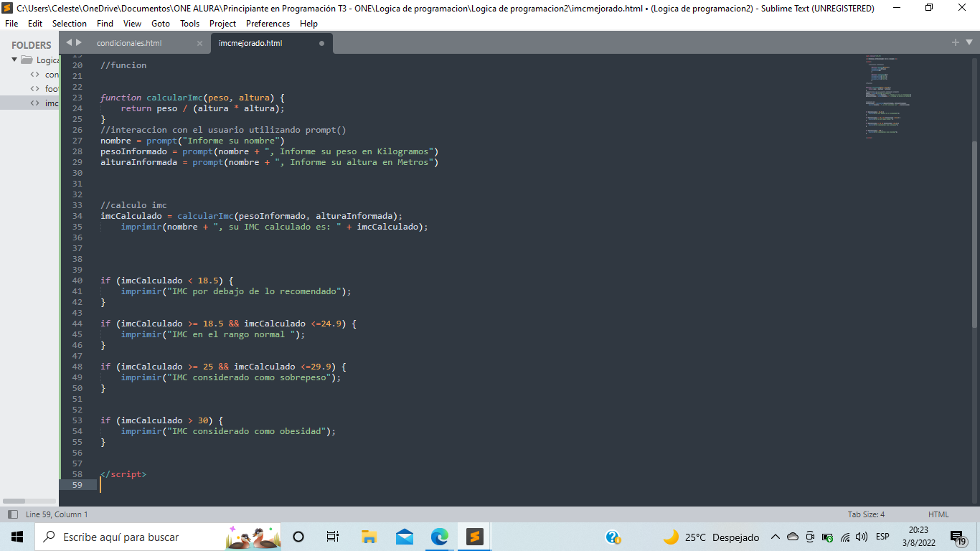Click Sublime Text icon on taskbar
This screenshot has width=980, height=551.
474,537
